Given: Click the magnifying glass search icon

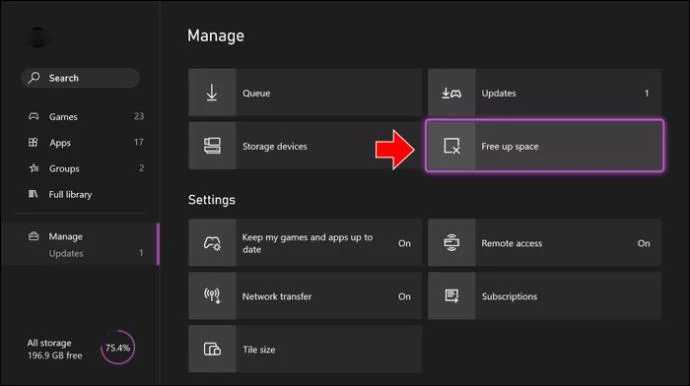Looking at the screenshot, I should pos(34,78).
